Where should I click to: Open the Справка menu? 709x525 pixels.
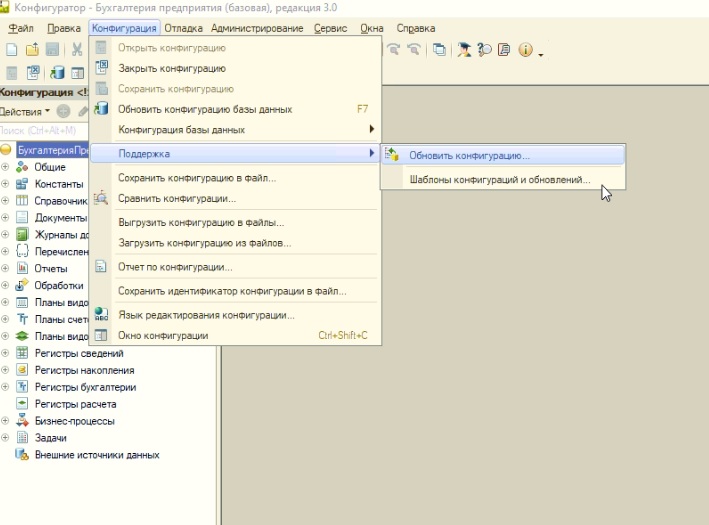coord(416,28)
